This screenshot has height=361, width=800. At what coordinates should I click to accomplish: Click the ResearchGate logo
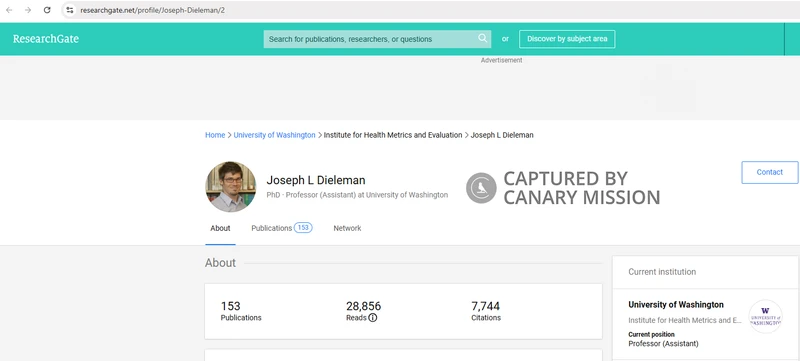(46, 39)
